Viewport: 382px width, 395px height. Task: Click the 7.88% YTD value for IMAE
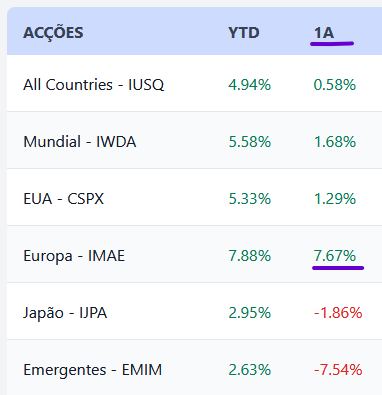click(x=250, y=256)
